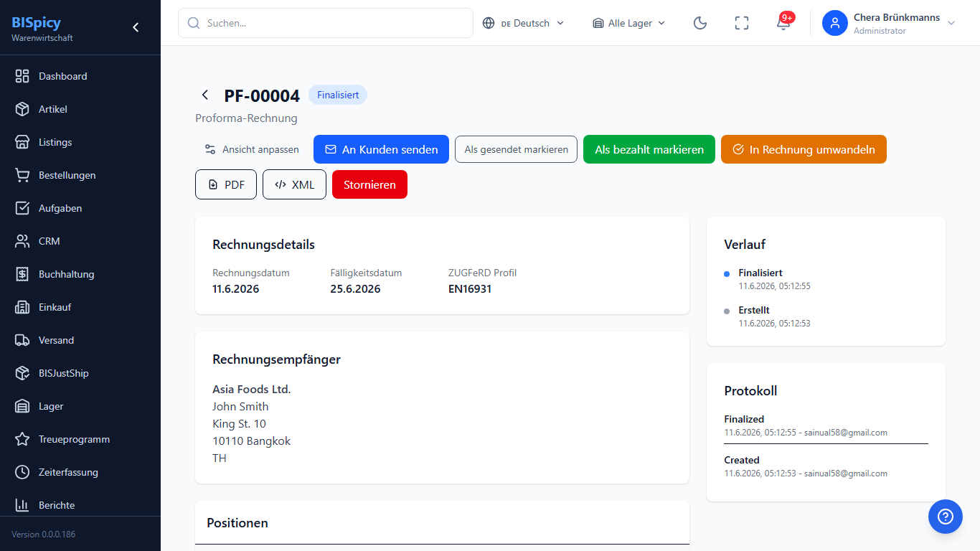
Task: Click Als bezahlt markieren button
Action: (x=649, y=149)
